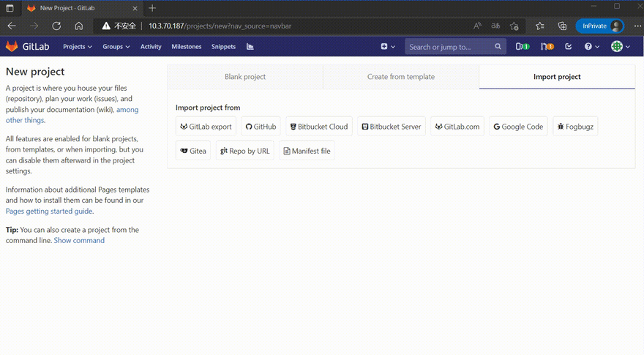
Task: Click Show command link
Action: (x=79, y=240)
